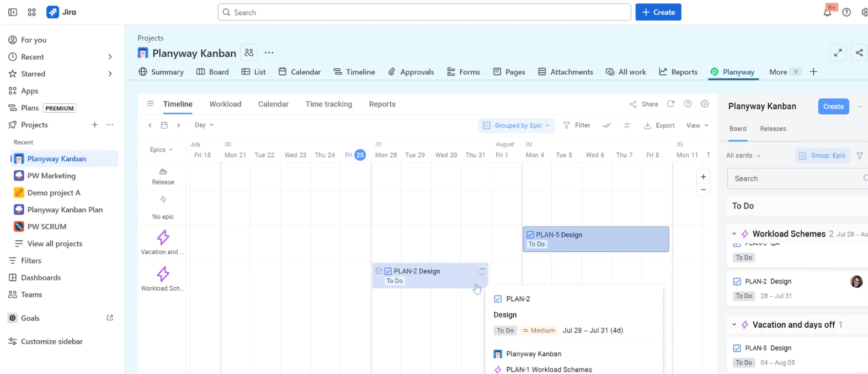Image resolution: width=868 pixels, height=374 pixels.
Task: Click the Filter button
Action: pos(577,125)
